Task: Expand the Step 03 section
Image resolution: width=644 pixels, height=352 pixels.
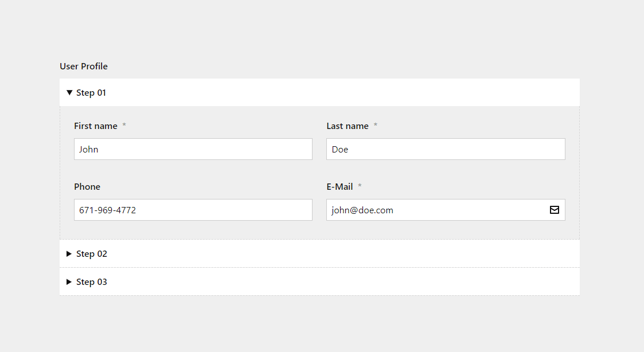Action: 92,281
